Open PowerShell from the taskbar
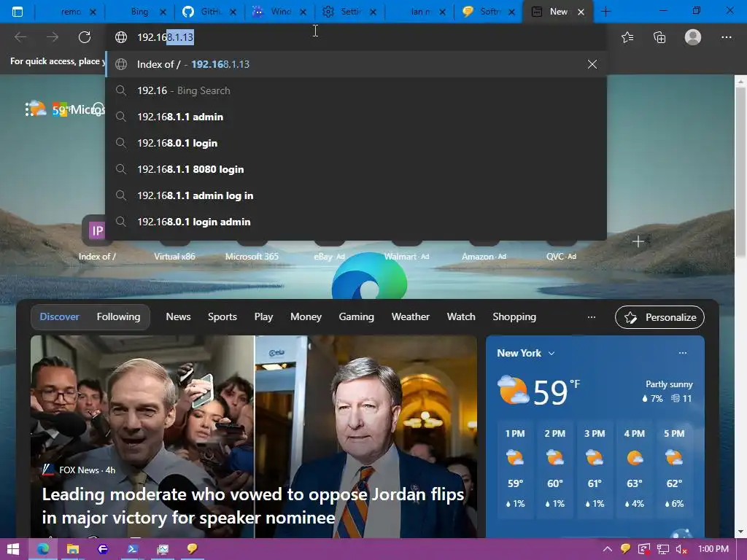 tap(133, 549)
